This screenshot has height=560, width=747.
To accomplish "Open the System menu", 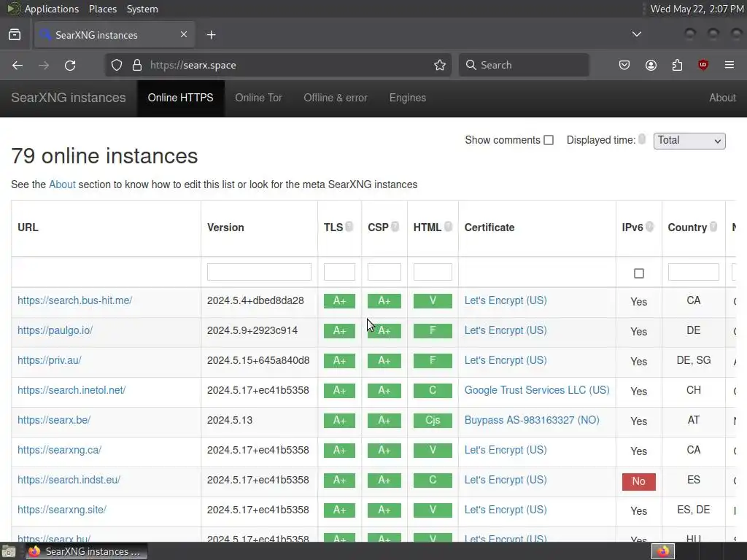I will [142, 9].
